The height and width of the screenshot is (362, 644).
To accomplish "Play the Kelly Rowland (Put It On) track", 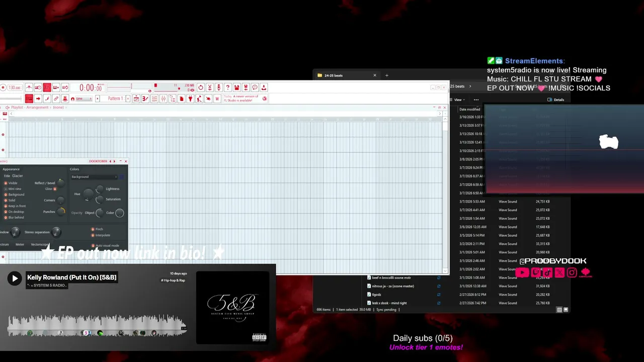I will [x=15, y=278].
